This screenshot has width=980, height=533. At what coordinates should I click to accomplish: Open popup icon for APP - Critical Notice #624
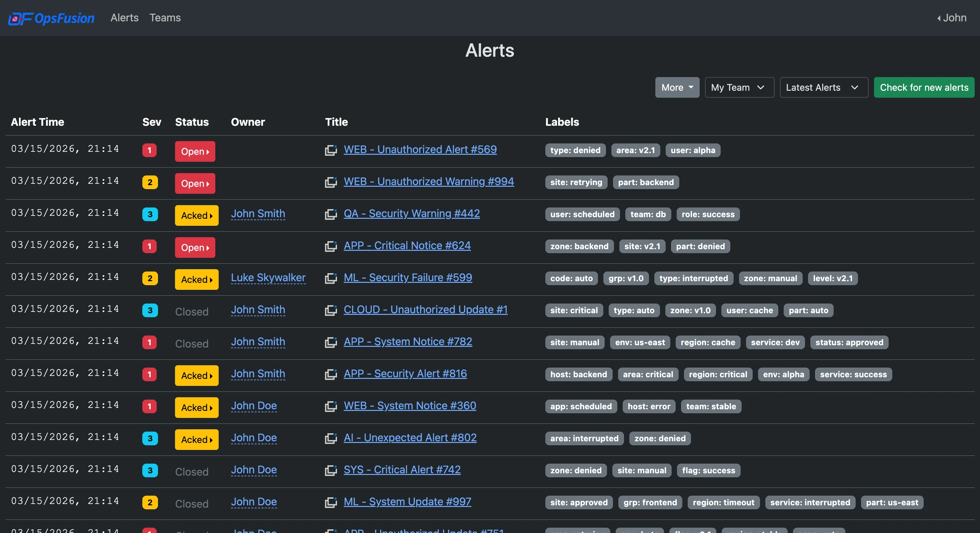(331, 246)
